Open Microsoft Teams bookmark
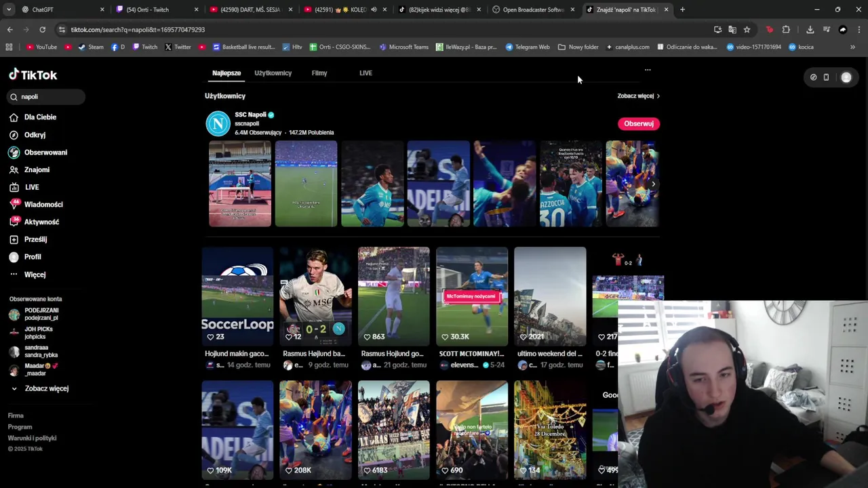The width and height of the screenshot is (868, 488). tap(404, 47)
